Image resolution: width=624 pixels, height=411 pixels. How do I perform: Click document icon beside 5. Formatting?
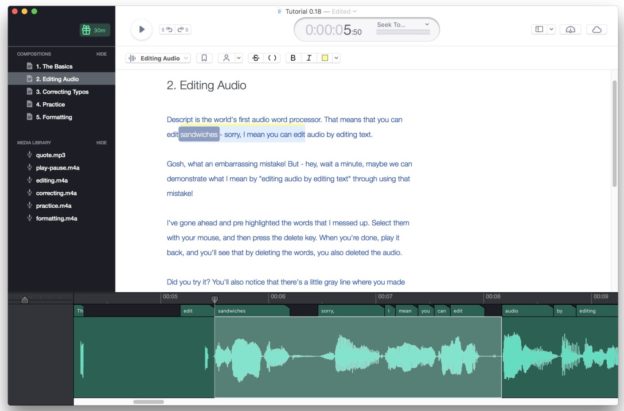pyautogui.click(x=29, y=117)
